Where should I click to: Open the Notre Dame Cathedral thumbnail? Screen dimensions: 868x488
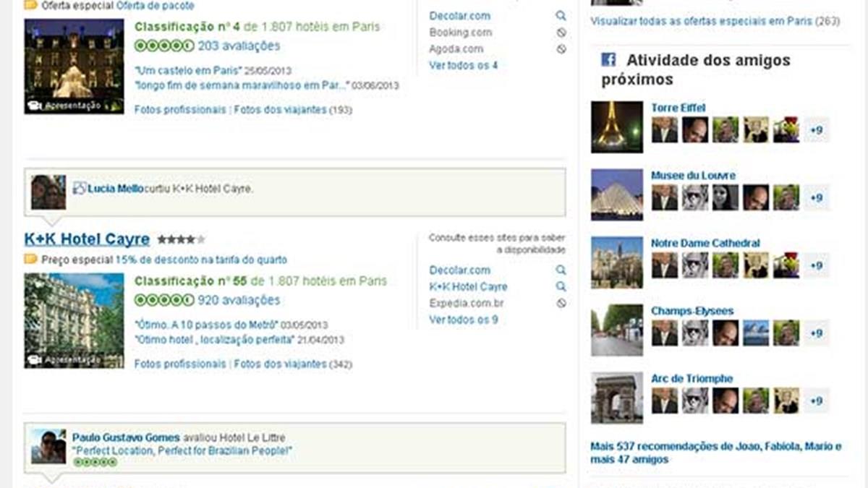[x=616, y=262]
